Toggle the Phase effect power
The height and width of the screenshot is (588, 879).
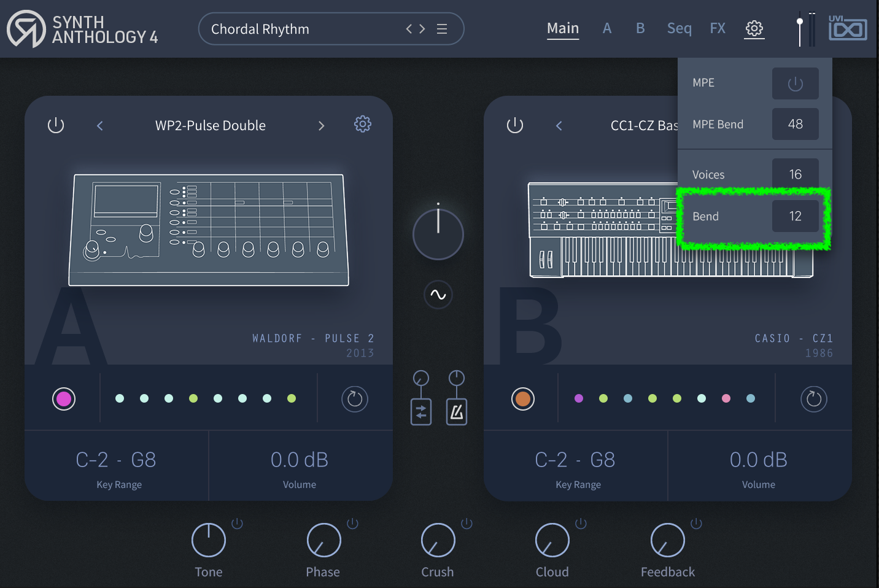[x=352, y=524]
